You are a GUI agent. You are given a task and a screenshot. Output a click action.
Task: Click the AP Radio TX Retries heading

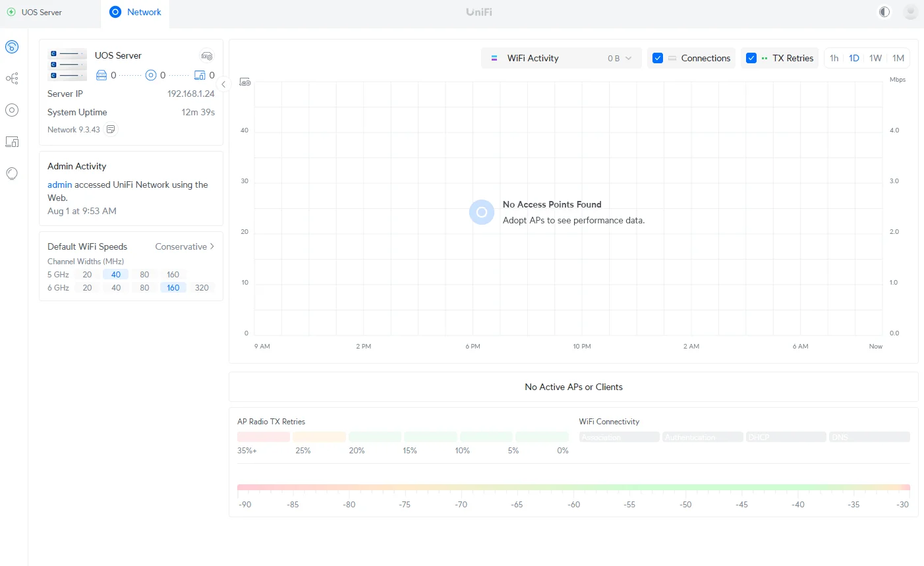coord(272,422)
